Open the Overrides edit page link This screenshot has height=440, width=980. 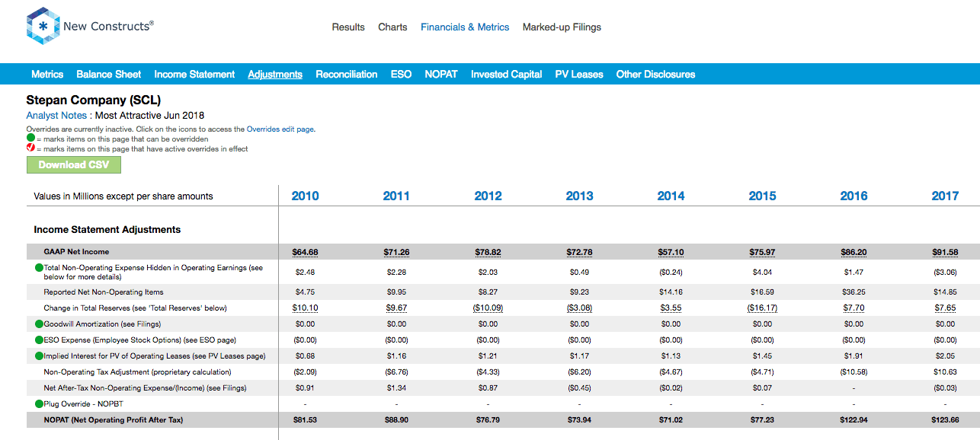(x=280, y=129)
